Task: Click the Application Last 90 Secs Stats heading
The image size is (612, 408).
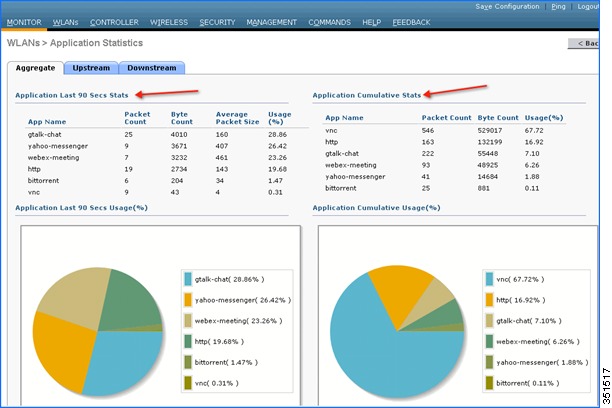Action: coord(72,95)
